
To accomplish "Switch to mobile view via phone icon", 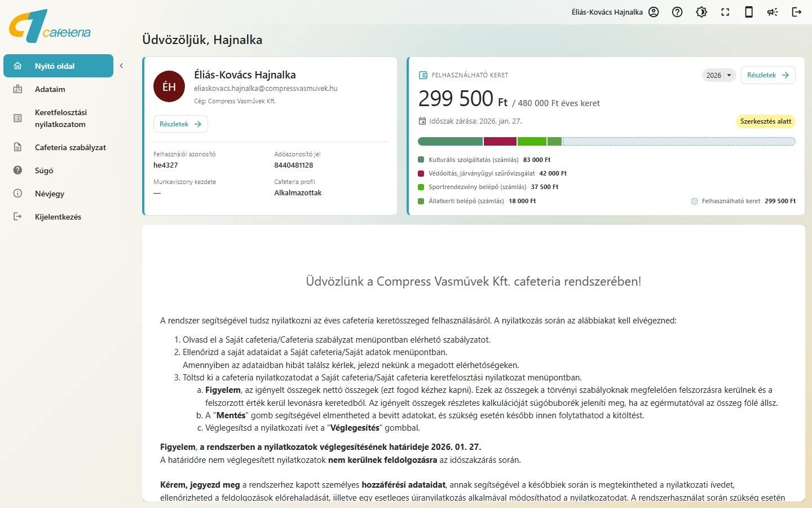I will (749, 12).
